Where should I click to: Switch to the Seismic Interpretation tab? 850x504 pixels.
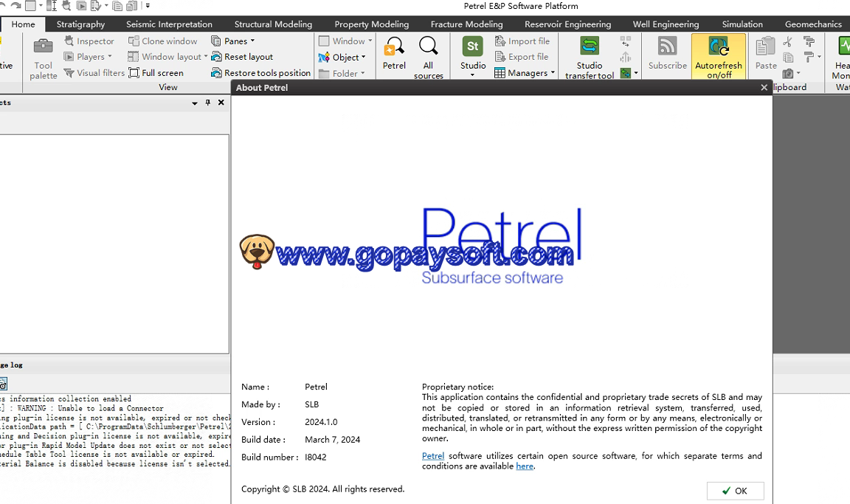click(x=169, y=24)
